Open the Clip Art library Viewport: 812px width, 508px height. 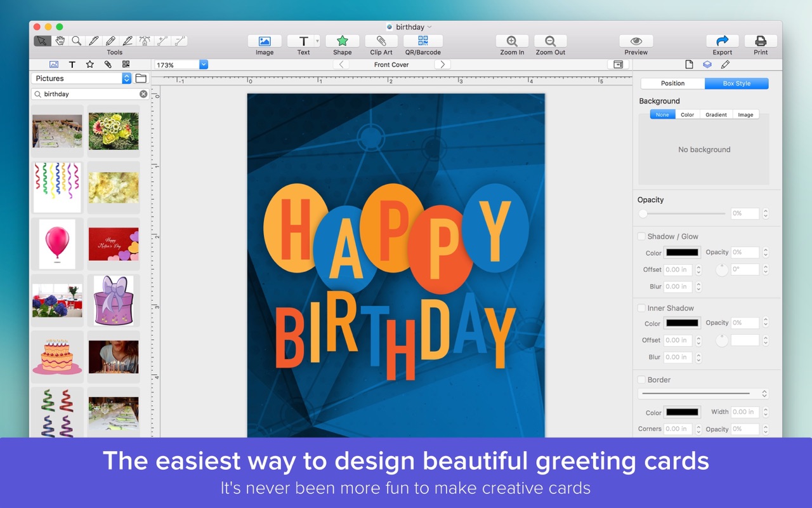381,41
